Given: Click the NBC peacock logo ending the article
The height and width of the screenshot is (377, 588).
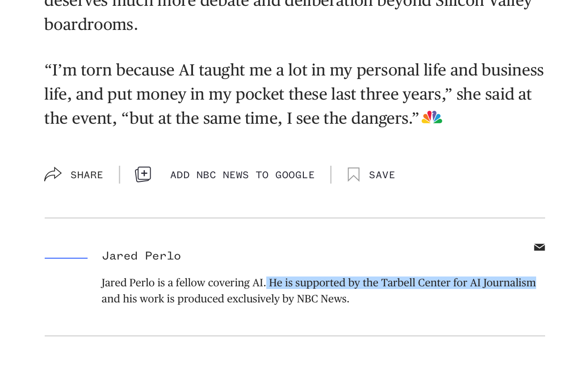Looking at the screenshot, I should point(432,117).
